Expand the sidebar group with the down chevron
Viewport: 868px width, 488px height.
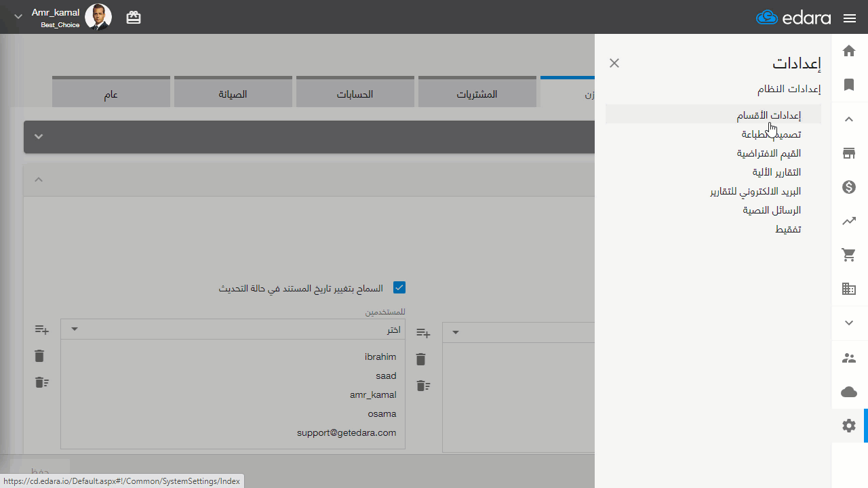(849, 323)
